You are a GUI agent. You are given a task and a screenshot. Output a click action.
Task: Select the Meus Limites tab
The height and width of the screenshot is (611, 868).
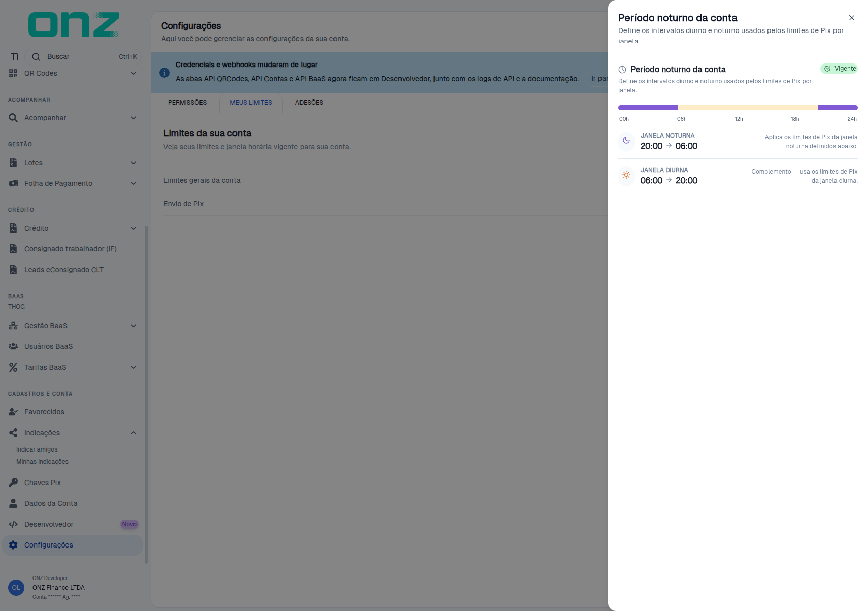tap(251, 103)
